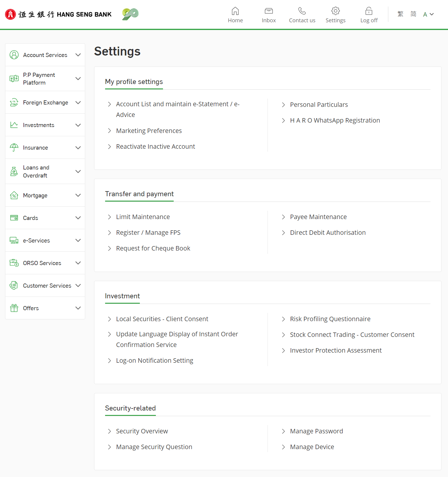Expand the Cards section chevron

(78, 218)
